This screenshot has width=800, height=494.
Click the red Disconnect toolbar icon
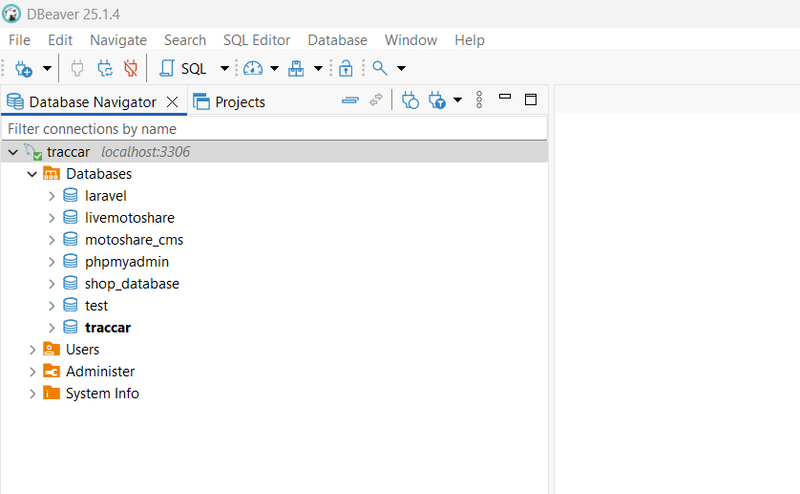[x=131, y=68]
